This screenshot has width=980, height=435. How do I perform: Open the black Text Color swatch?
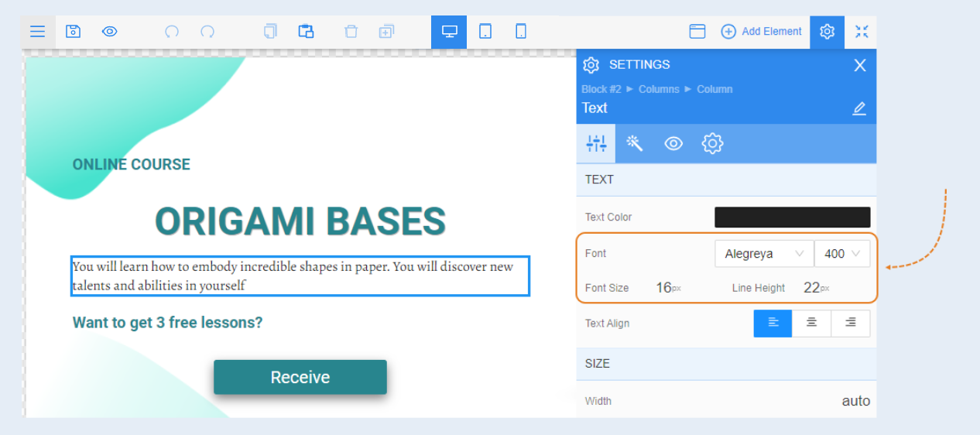792,217
